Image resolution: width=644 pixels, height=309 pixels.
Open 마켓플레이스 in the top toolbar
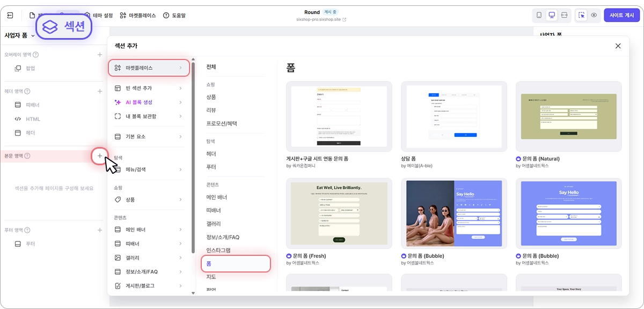point(137,16)
